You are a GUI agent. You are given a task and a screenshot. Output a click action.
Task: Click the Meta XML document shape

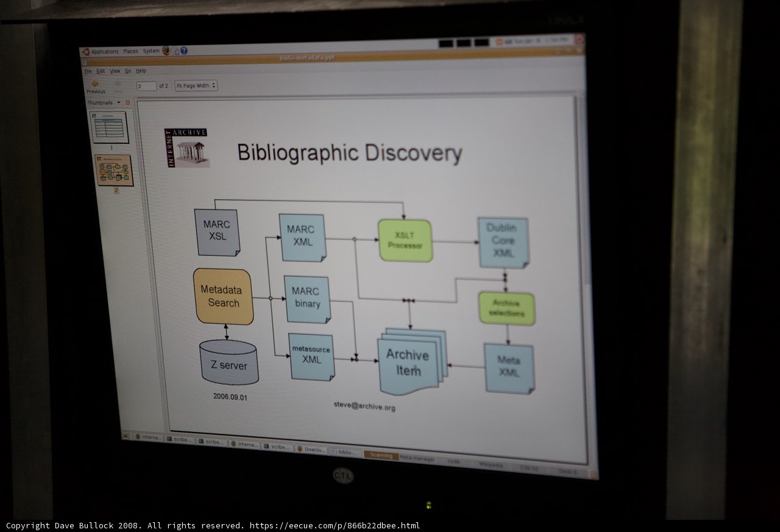pos(509,369)
